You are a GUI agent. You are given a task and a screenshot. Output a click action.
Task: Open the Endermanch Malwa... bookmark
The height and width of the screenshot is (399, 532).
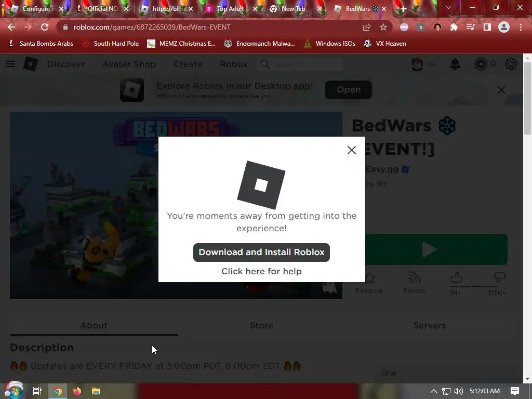pos(259,44)
